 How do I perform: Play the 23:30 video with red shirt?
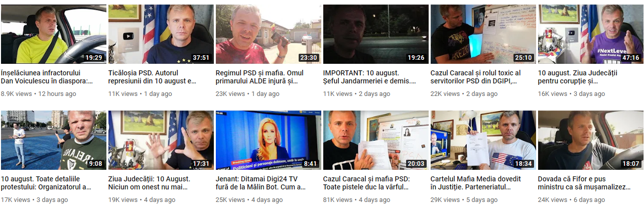tap(269, 34)
